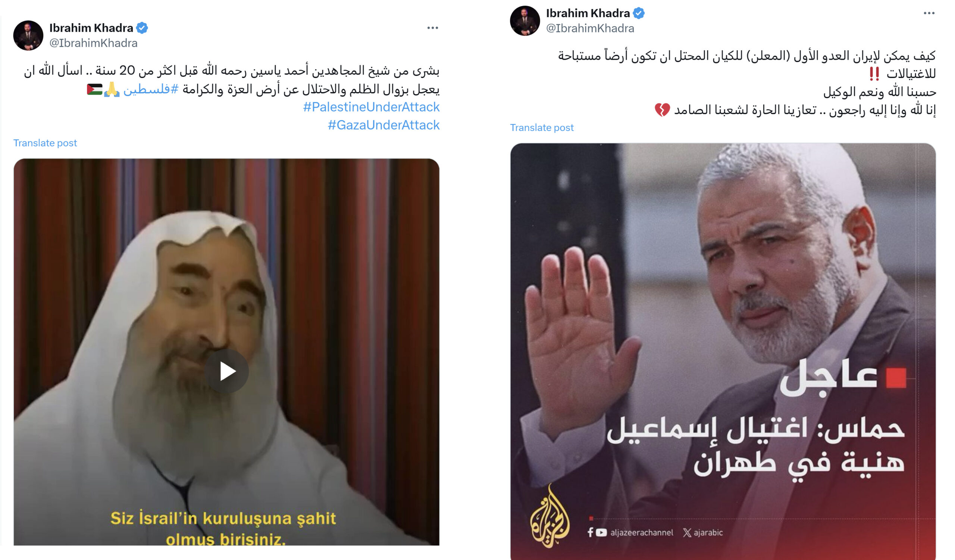The height and width of the screenshot is (560, 955).
Task: Open the @IbrahimKhadra handle on the left post
Action: 93,43
